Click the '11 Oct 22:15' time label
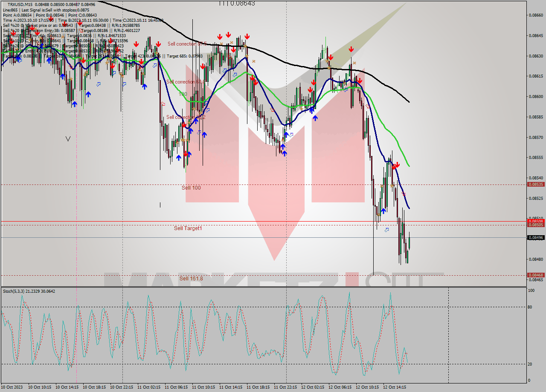This screenshot has height=392, width=546. (285, 387)
